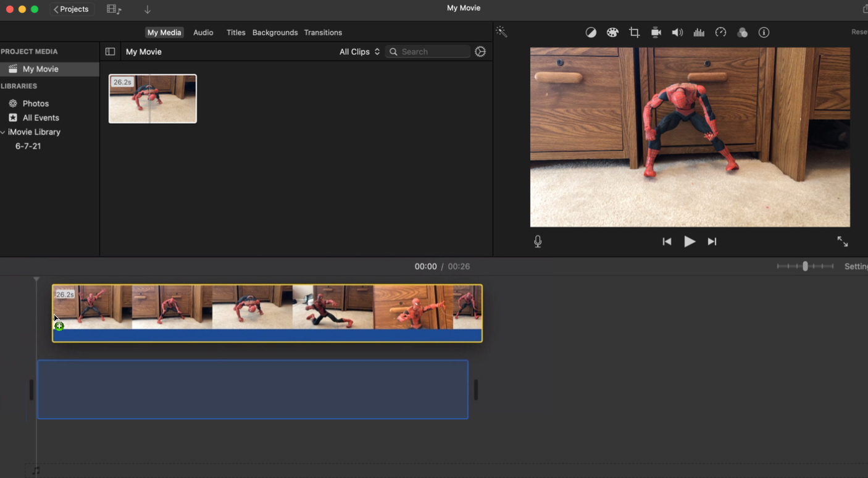Play the movie in the viewer

690,242
